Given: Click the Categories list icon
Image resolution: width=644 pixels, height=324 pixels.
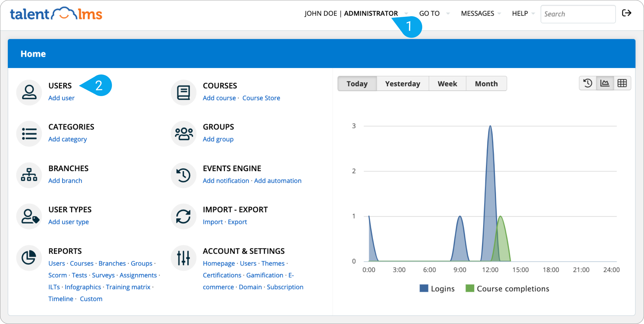Looking at the screenshot, I should click(29, 134).
